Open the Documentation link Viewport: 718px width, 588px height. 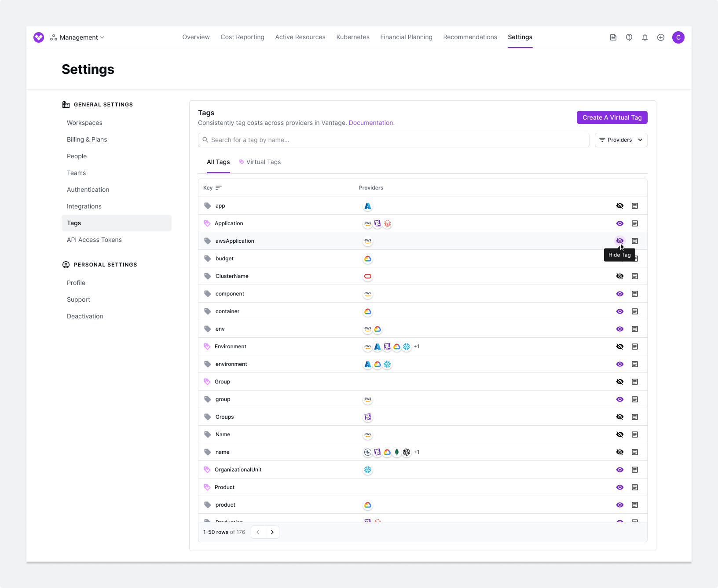(x=371, y=123)
